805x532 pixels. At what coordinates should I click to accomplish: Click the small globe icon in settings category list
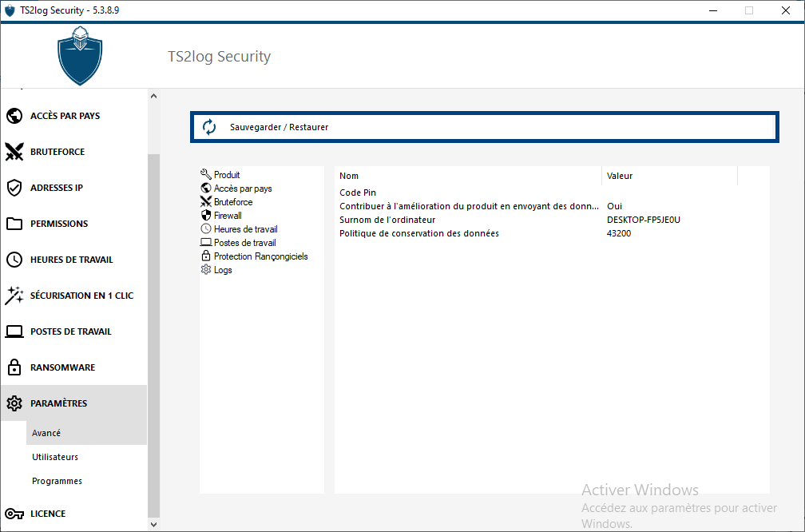point(206,188)
